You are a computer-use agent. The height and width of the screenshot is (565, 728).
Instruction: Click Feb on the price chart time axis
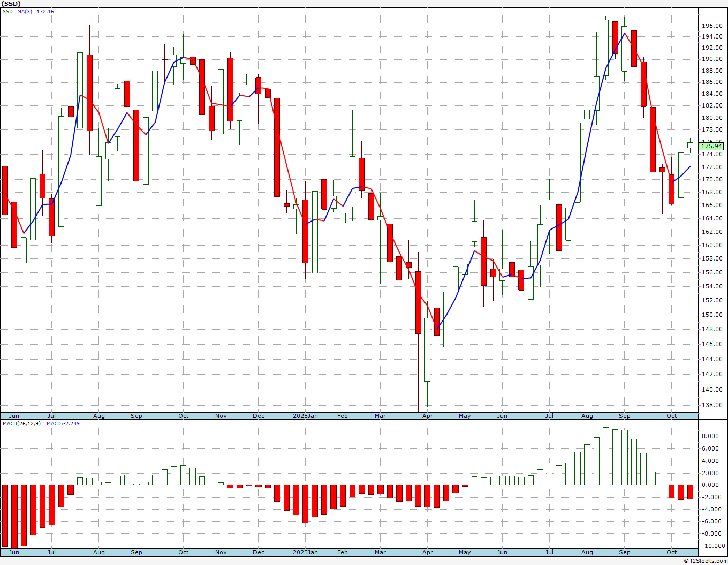click(343, 416)
